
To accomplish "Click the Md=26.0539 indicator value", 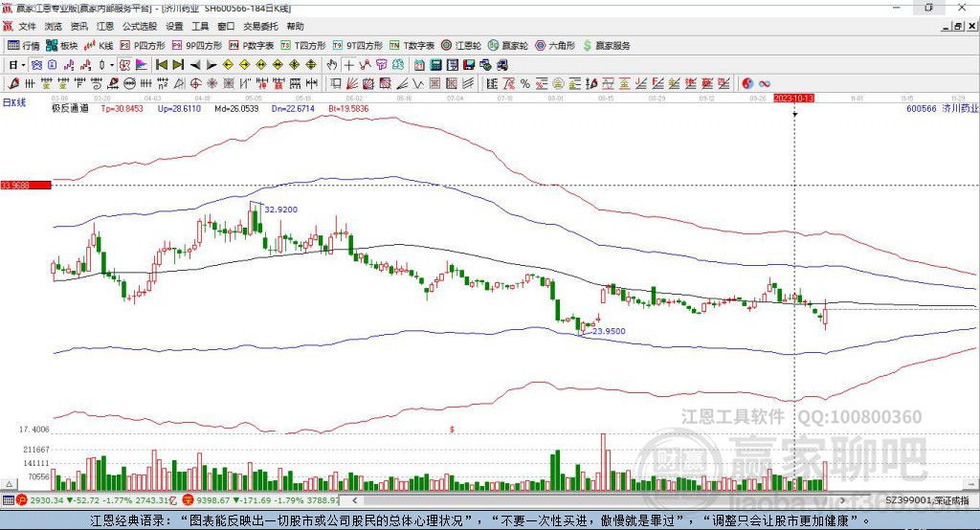I will point(236,109).
